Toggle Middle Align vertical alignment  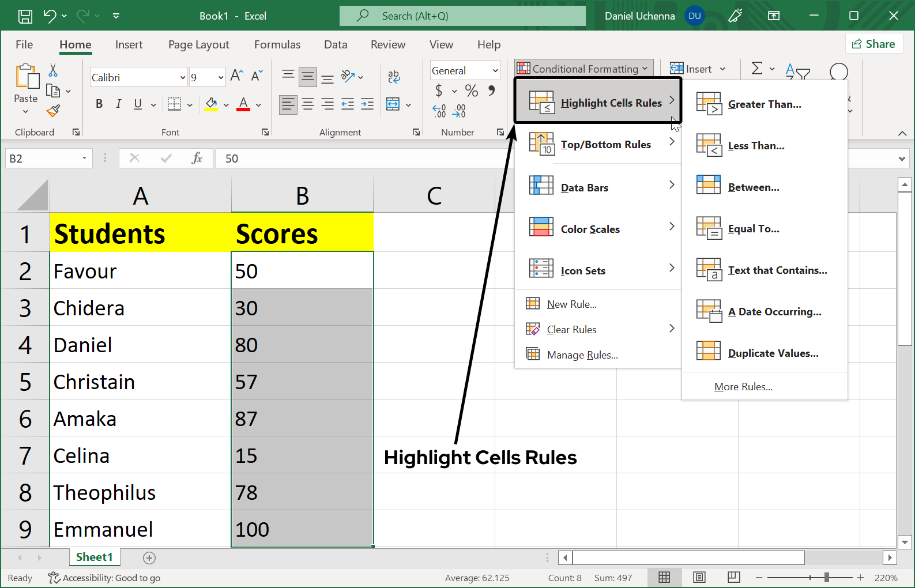308,76
